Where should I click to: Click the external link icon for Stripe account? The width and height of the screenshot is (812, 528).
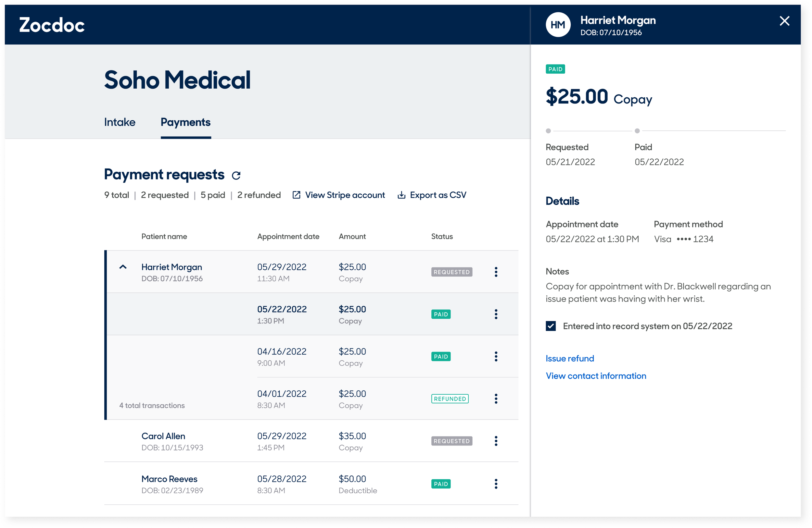(296, 195)
